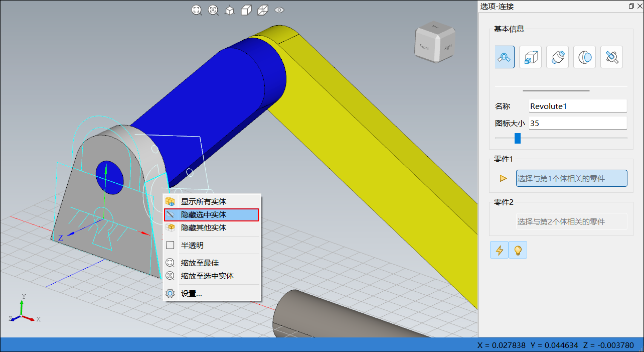Toggle the lightning bolt button
The width and height of the screenshot is (644, 352).
click(x=499, y=250)
